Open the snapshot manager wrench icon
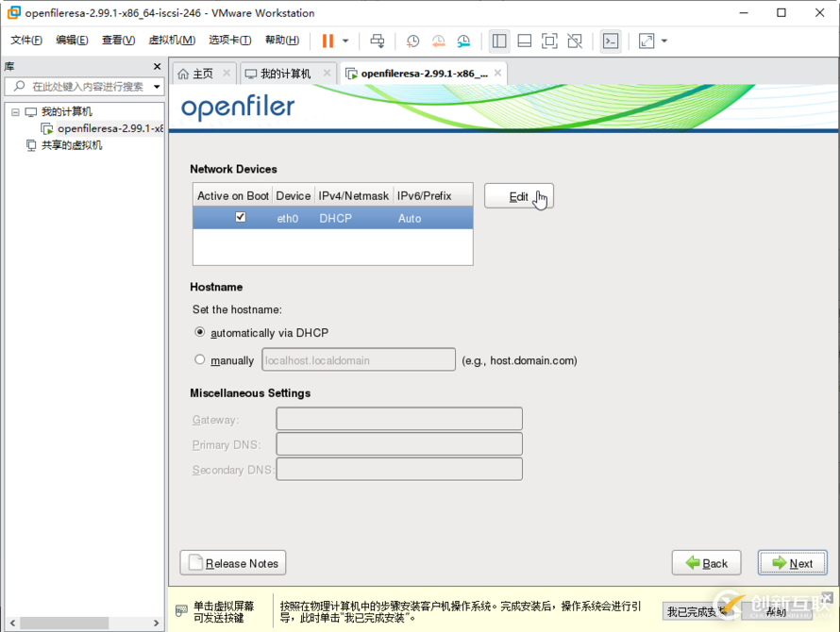This screenshot has width=840, height=632. (x=463, y=41)
